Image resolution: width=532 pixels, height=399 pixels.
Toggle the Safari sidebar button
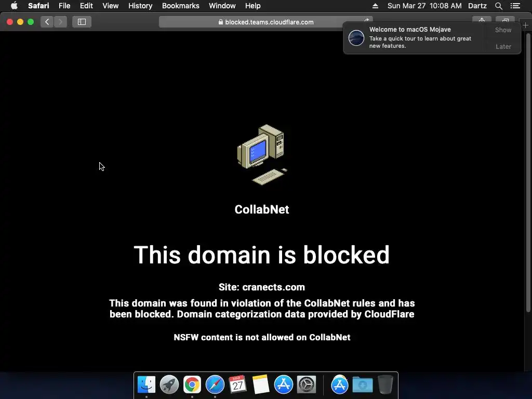pos(82,22)
